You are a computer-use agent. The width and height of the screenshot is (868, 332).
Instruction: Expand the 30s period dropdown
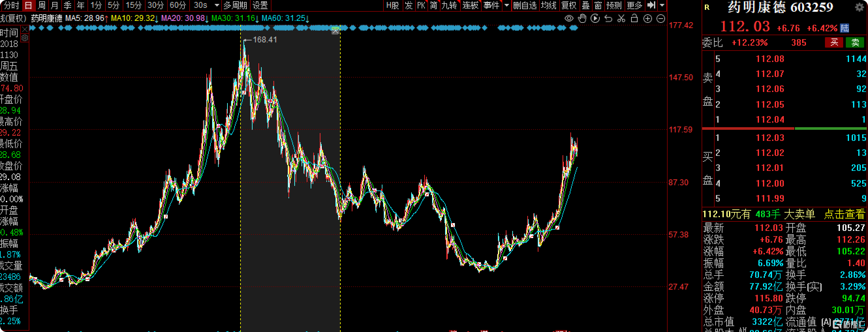pos(217,5)
